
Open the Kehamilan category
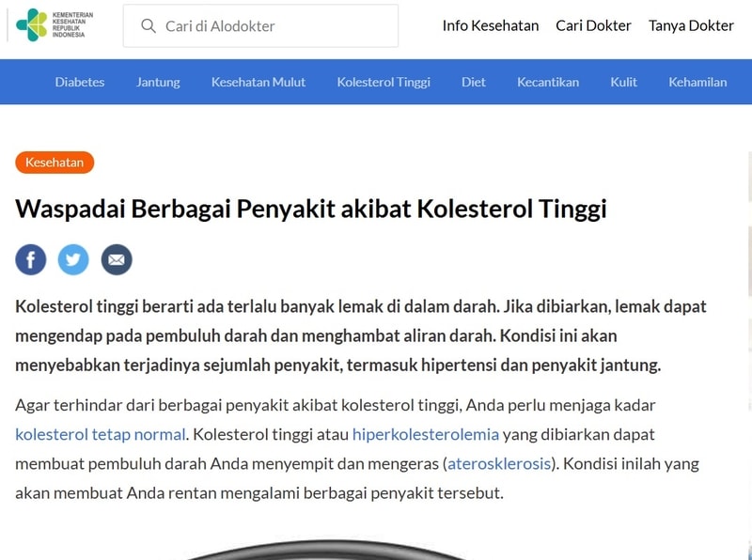pyautogui.click(x=697, y=82)
